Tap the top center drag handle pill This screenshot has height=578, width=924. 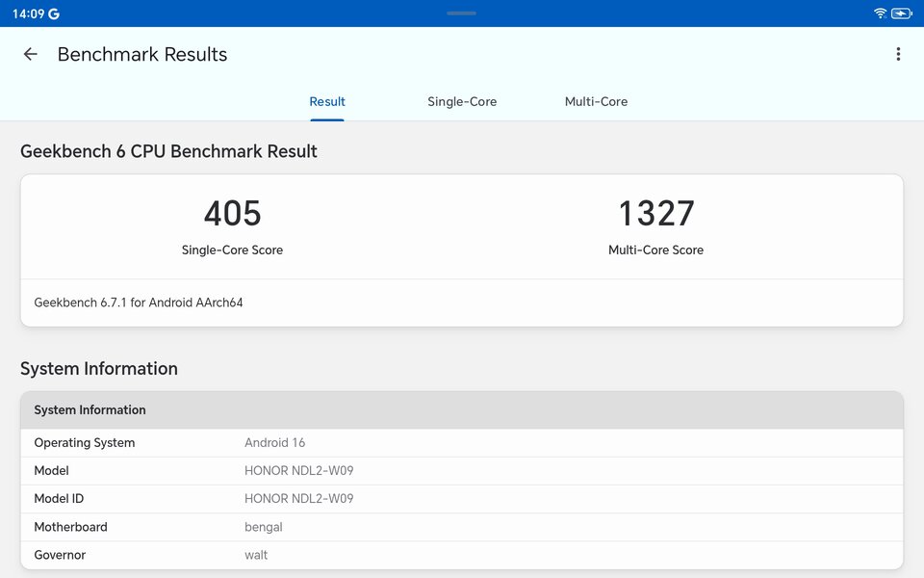tap(461, 13)
